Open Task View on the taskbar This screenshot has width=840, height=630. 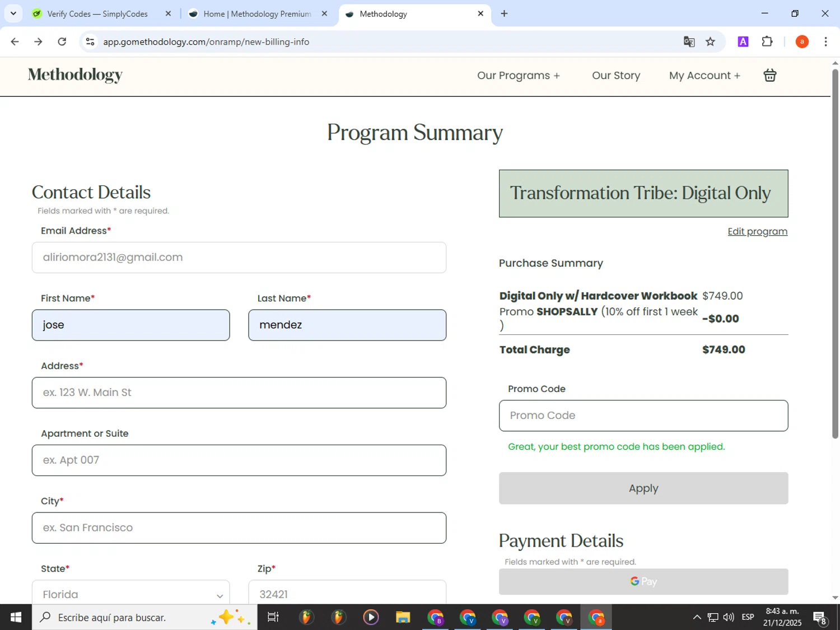coord(273,617)
